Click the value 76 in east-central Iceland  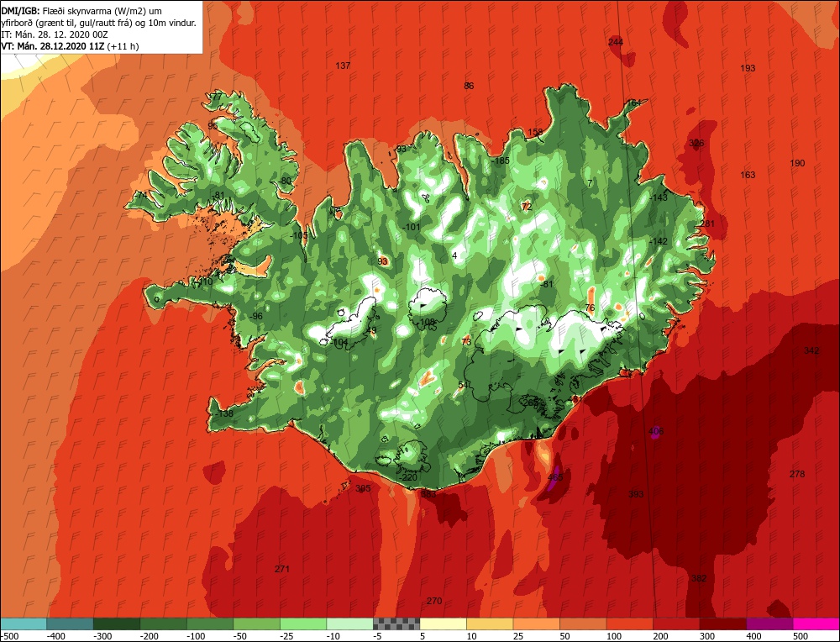click(590, 308)
